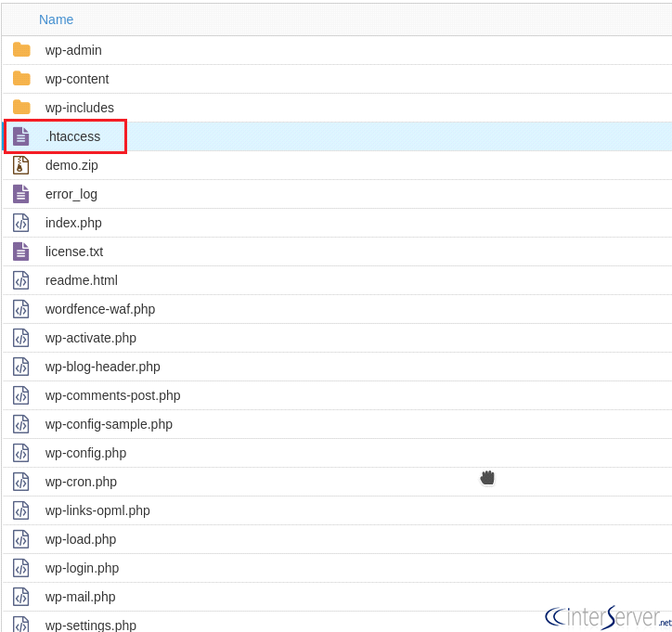Image resolution: width=672 pixels, height=632 pixels.
Task: Click the error_log document icon
Action: tap(21, 194)
